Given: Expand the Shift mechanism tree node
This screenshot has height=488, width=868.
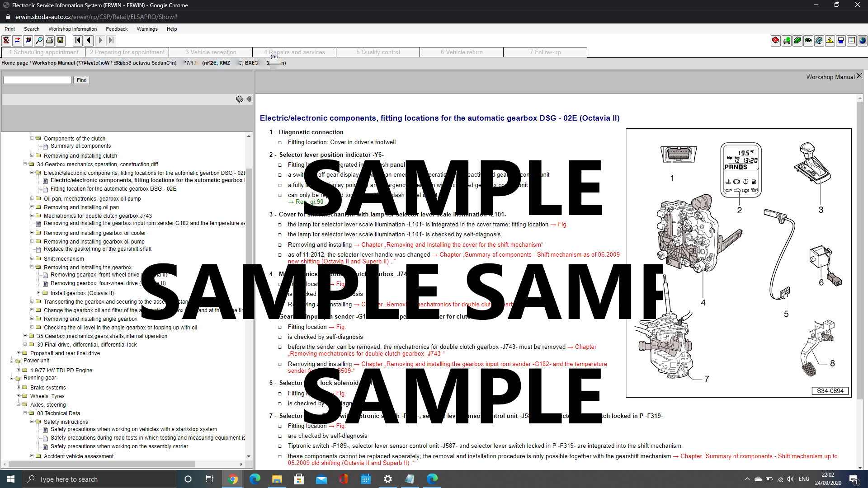Looking at the screenshot, I should pos(32,258).
